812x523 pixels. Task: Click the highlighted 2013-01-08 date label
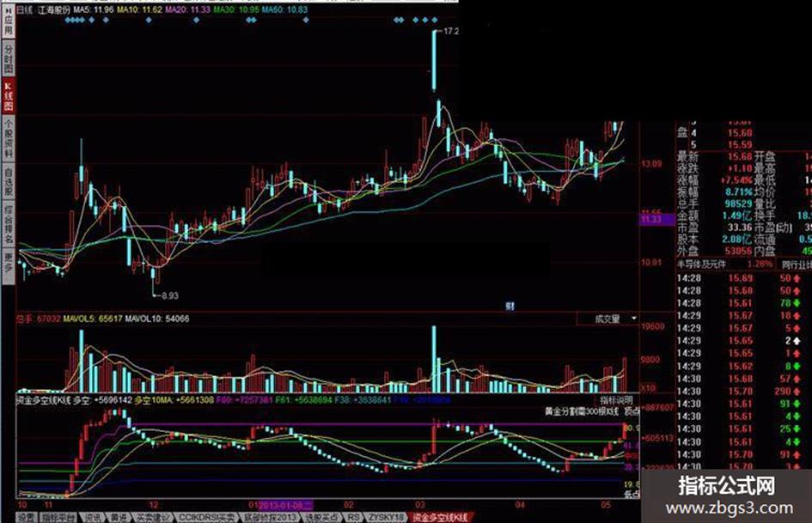point(285,505)
